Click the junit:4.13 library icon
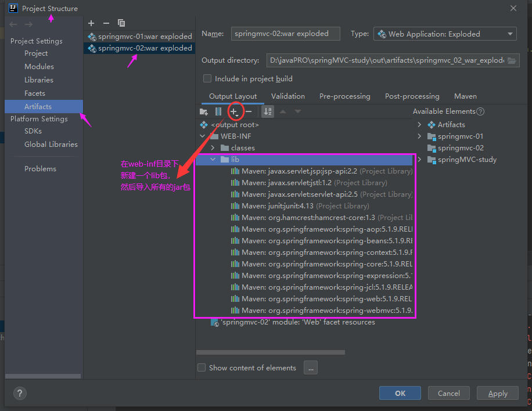532x411 pixels. tap(235, 206)
